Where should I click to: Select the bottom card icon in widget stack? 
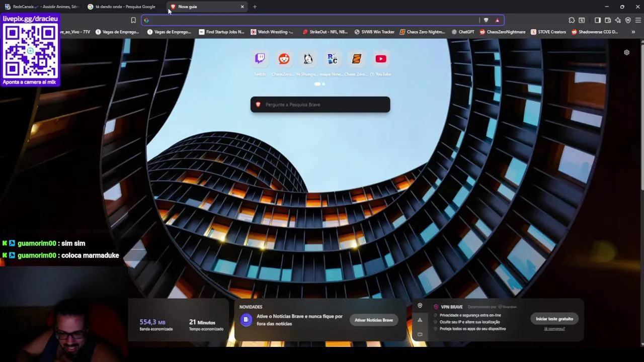(x=420, y=334)
